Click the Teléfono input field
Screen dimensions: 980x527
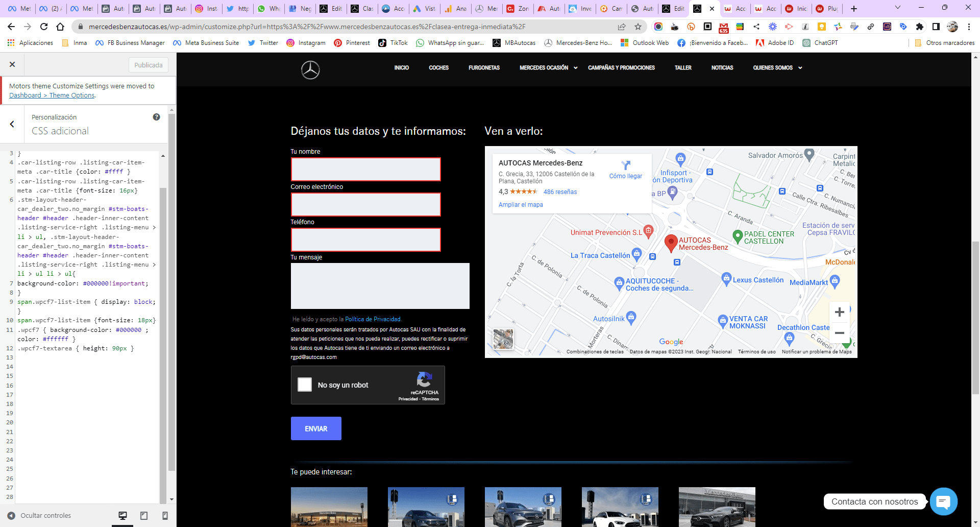[366, 239]
